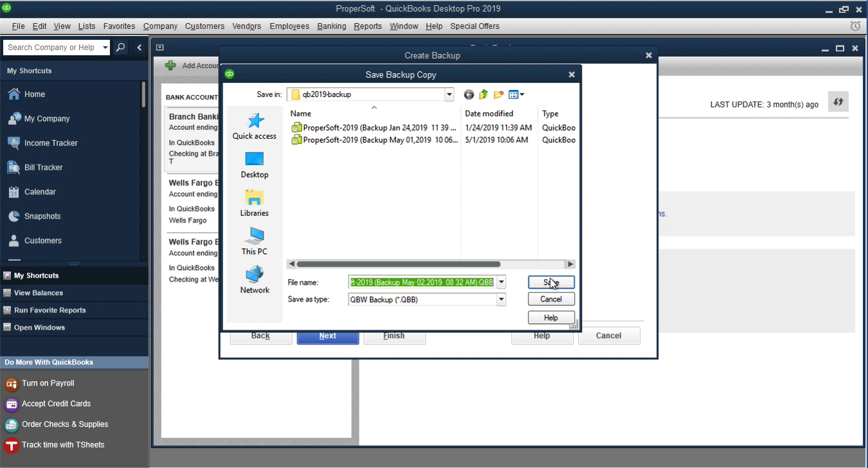The width and height of the screenshot is (868, 468).
Task: Expand the Save as type dropdown
Action: coord(501,300)
